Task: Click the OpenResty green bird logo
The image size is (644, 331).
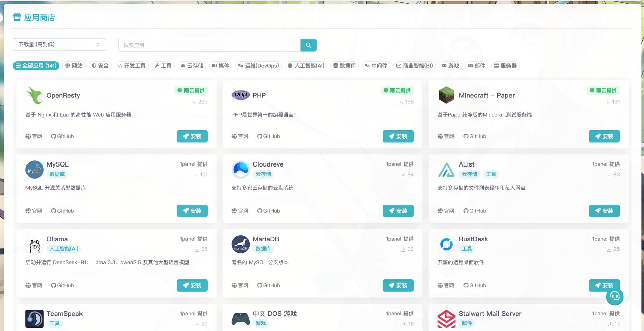Action: pos(35,95)
